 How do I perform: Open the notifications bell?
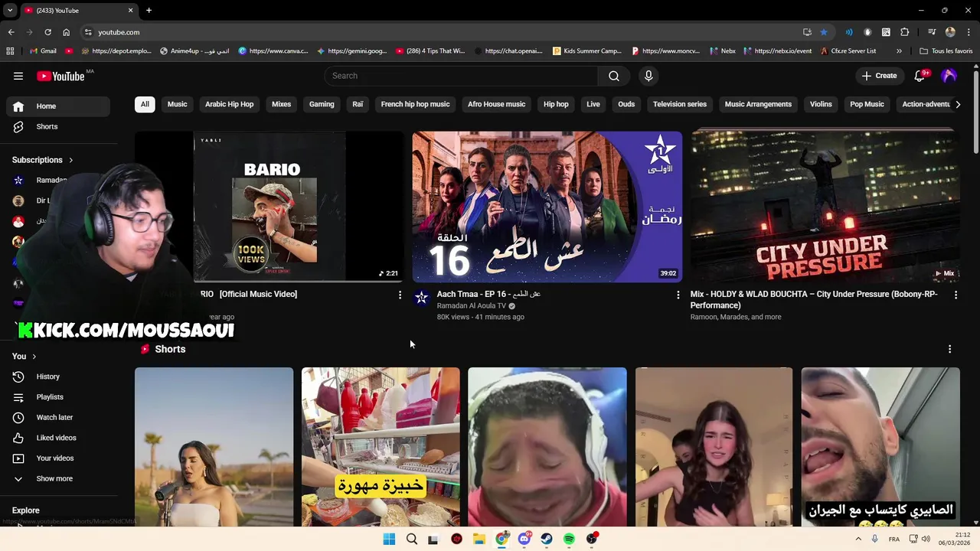921,76
